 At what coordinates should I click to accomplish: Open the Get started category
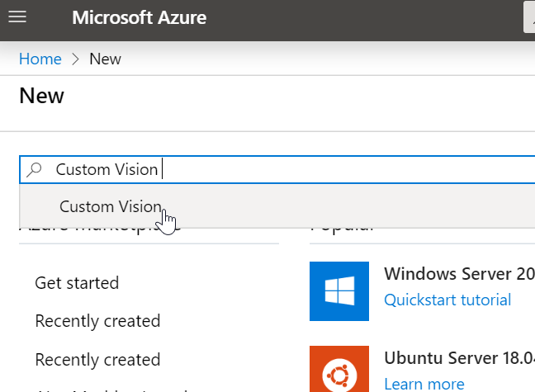77,283
